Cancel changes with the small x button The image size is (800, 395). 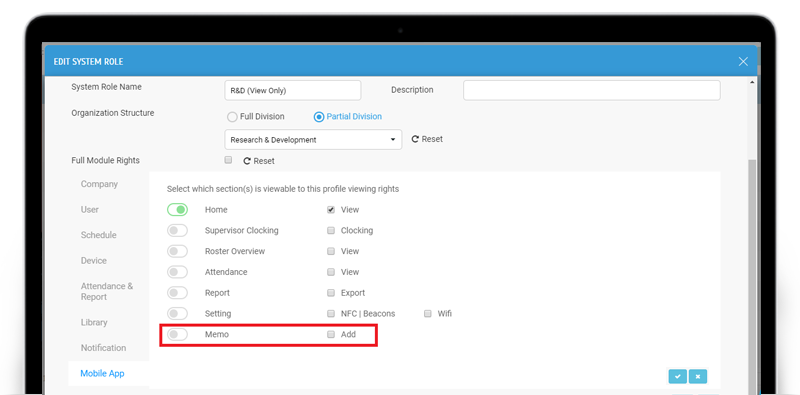(x=697, y=377)
